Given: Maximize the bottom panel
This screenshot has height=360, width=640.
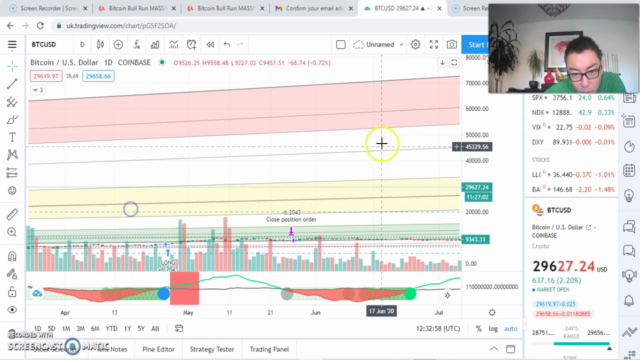Looking at the screenshot, I should [511, 349].
